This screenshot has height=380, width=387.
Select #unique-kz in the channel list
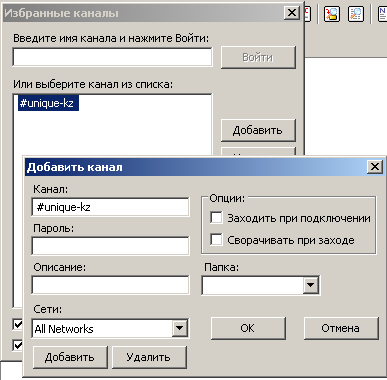pyautogui.click(x=48, y=103)
